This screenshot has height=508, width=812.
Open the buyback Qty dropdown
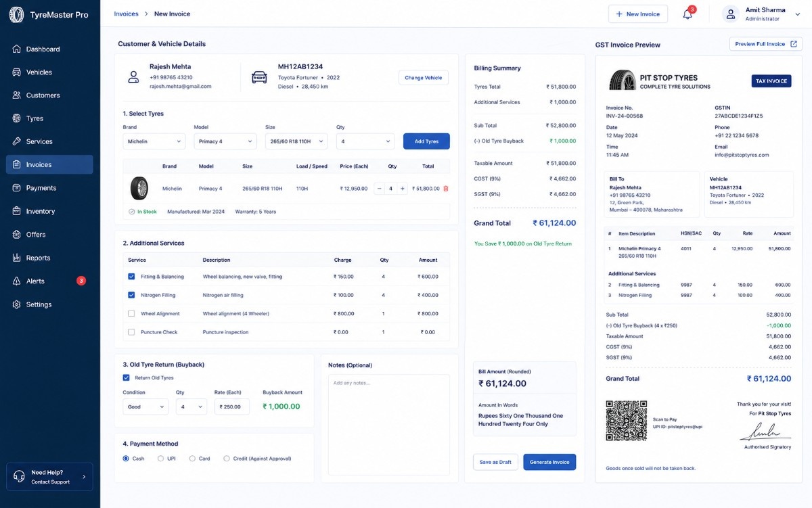point(191,407)
